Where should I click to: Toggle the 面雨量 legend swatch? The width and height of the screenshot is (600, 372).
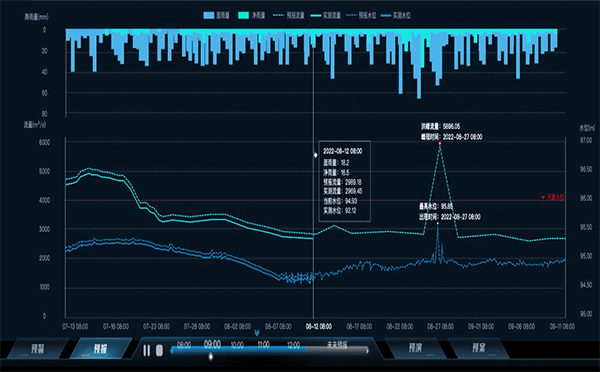[209, 15]
